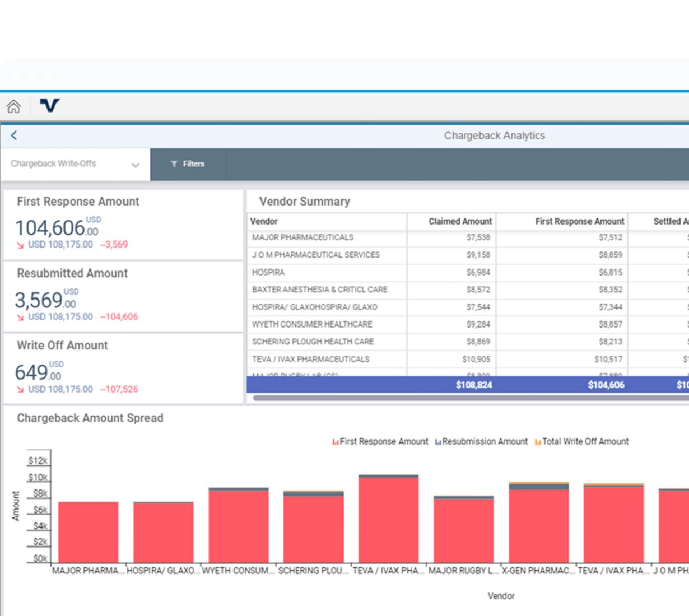Select the HOSPIRA vendor row

268,273
